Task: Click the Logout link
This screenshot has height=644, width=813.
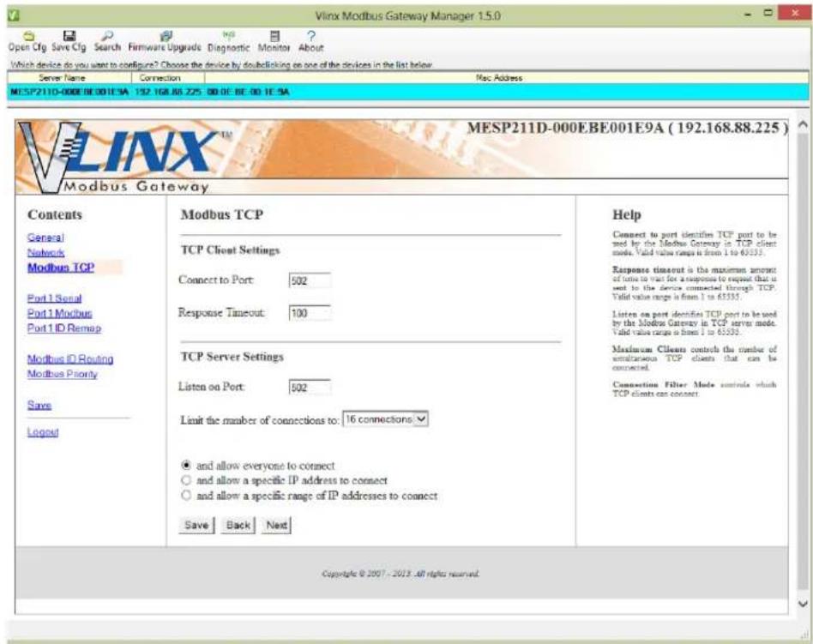Action: [x=43, y=432]
